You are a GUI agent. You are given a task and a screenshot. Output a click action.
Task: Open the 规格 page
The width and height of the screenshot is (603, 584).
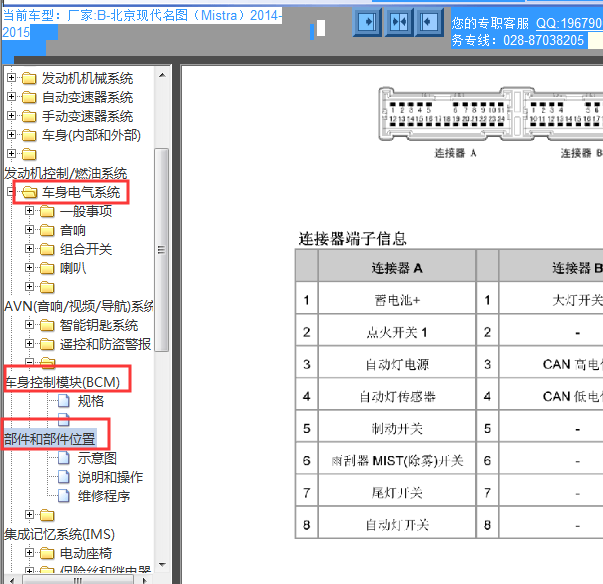(x=91, y=401)
